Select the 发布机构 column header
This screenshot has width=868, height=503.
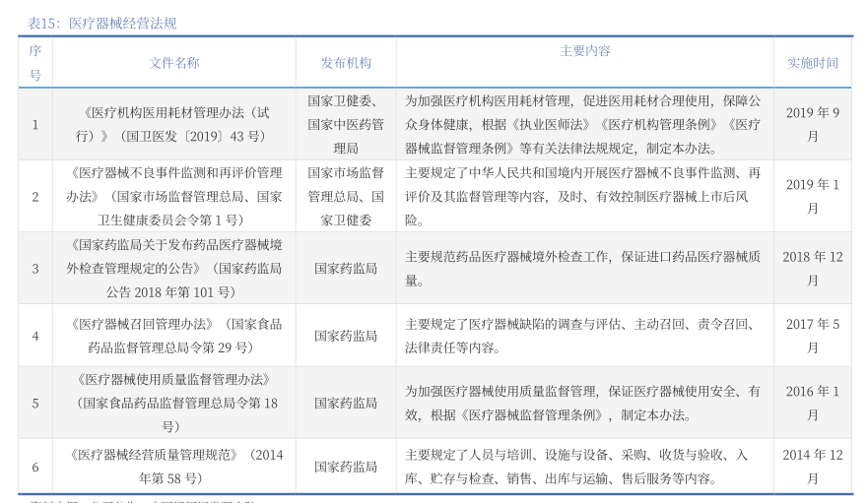346,62
